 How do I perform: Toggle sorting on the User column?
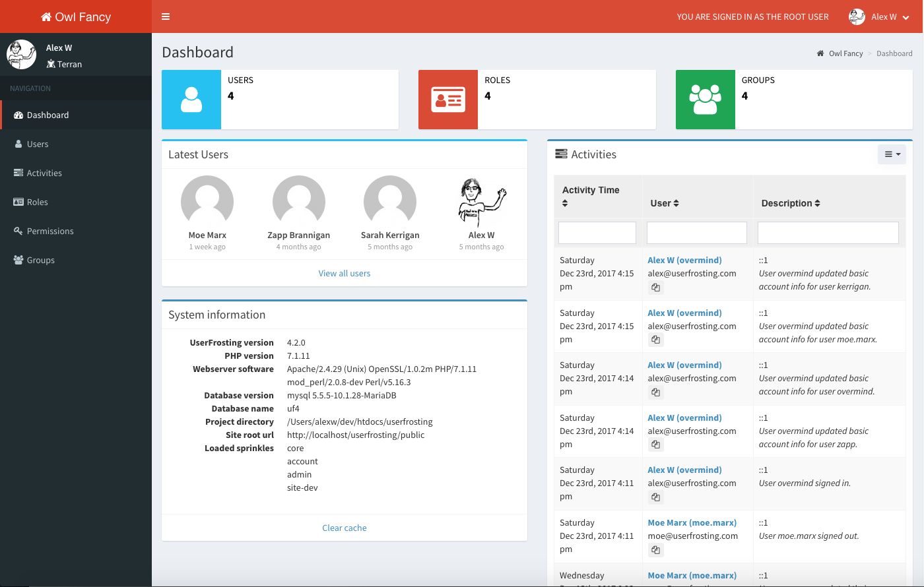pyautogui.click(x=677, y=203)
